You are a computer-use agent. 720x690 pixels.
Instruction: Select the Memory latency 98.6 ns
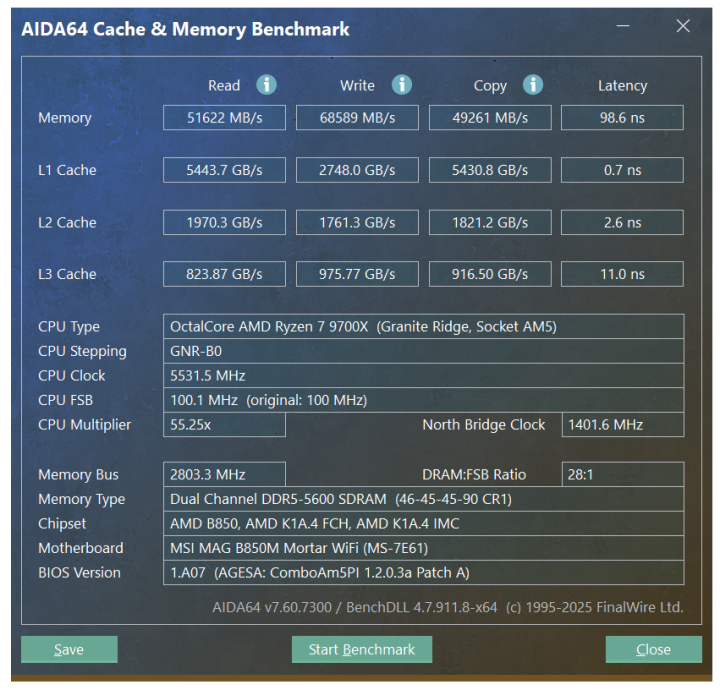622,118
